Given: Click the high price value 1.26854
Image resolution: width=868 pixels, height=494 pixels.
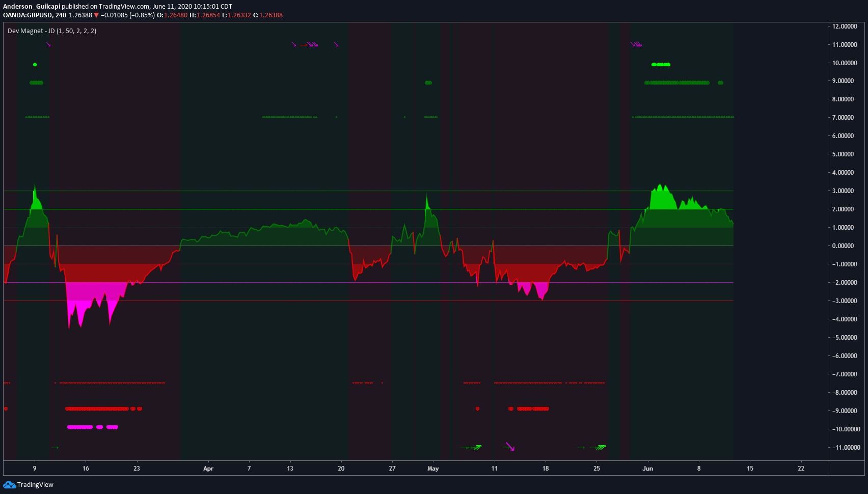Looking at the screenshot, I should [x=208, y=15].
